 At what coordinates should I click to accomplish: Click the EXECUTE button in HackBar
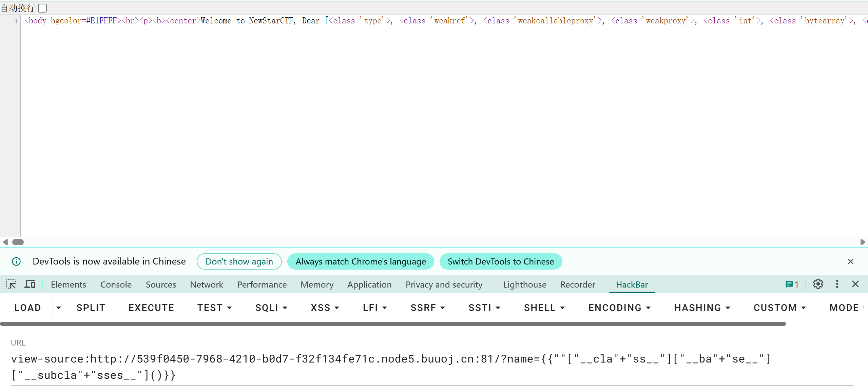[x=151, y=308]
